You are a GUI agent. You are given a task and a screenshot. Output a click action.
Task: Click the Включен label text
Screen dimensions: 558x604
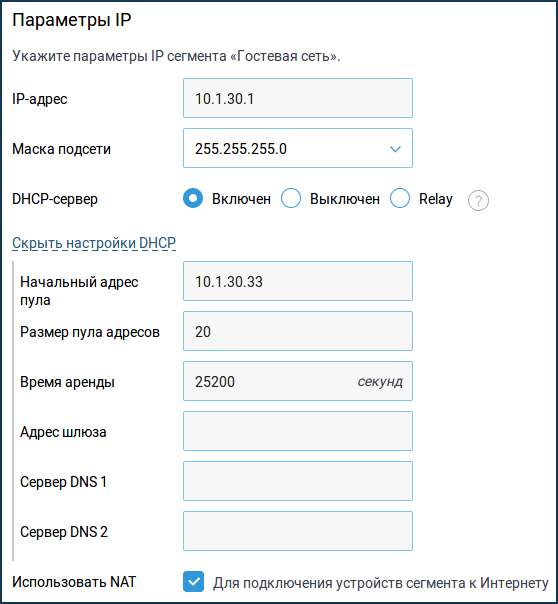tap(241, 199)
